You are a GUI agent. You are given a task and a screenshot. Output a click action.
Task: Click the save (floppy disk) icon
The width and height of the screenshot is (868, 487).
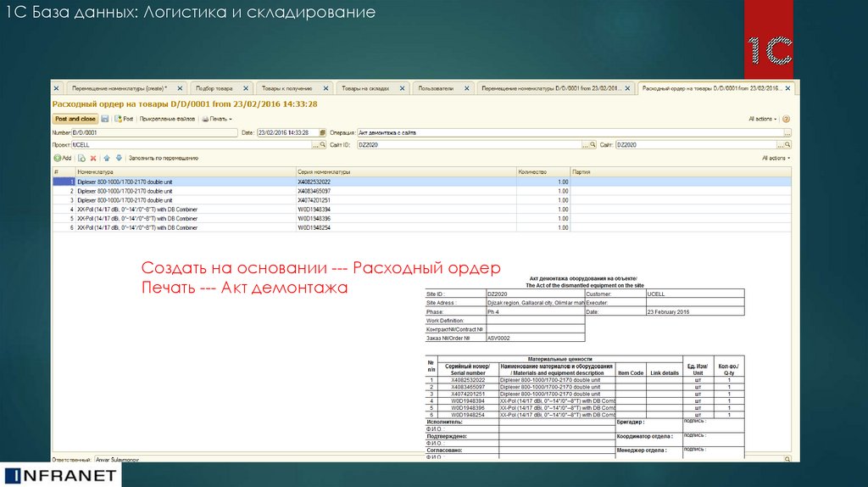click(x=104, y=119)
